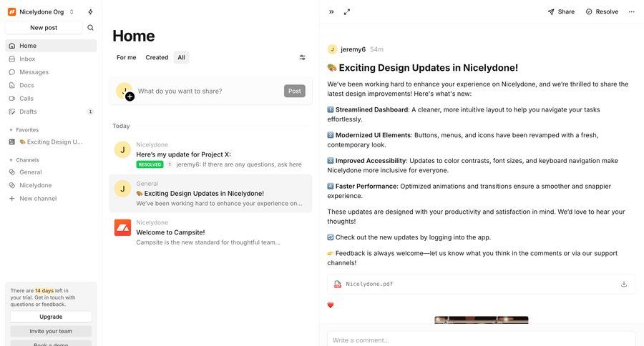Click the Nicelydone Org logo icon

(12, 12)
